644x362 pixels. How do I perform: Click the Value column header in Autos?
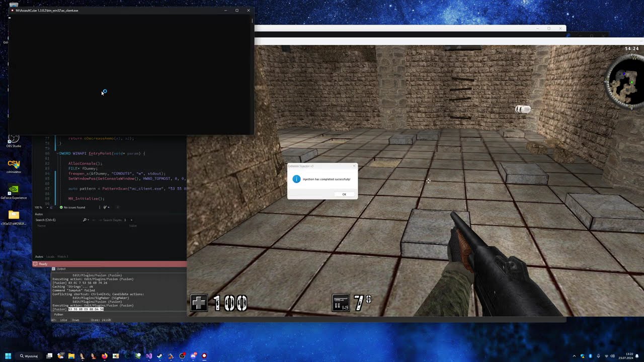pos(133,226)
